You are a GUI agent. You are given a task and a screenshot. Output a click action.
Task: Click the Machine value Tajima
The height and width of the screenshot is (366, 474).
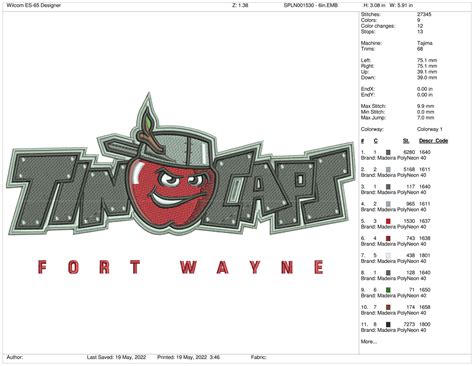click(x=425, y=43)
